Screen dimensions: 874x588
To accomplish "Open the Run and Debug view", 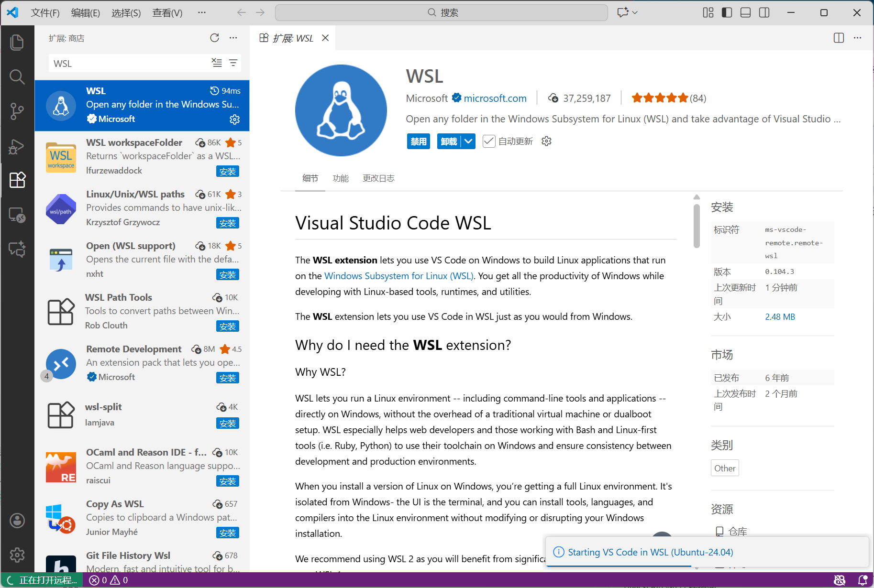I will pos(17,146).
